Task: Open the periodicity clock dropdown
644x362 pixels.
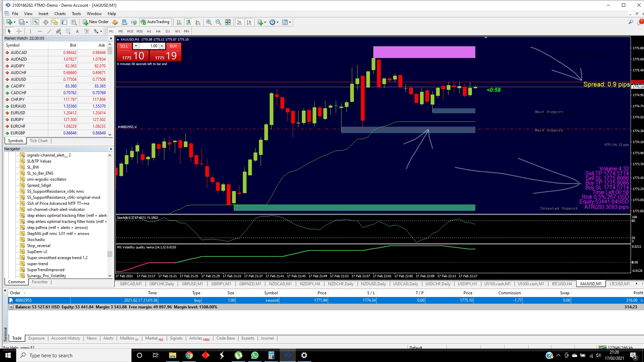Action: click(277, 22)
